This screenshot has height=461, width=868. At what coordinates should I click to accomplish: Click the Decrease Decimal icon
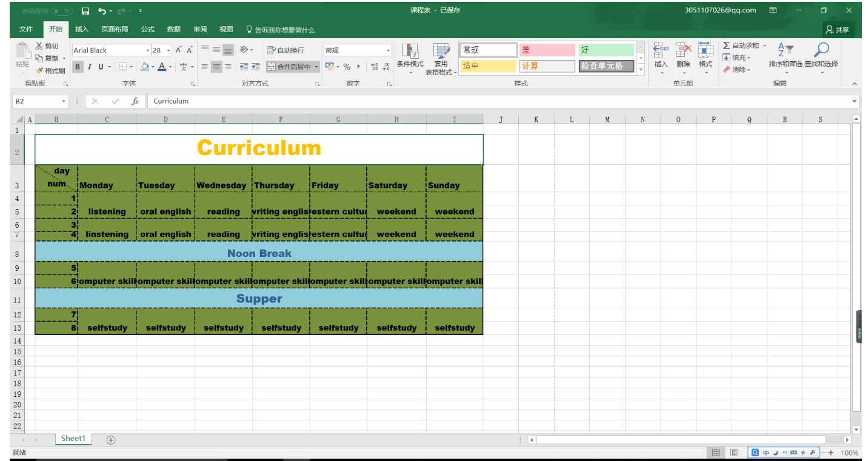pos(386,67)
